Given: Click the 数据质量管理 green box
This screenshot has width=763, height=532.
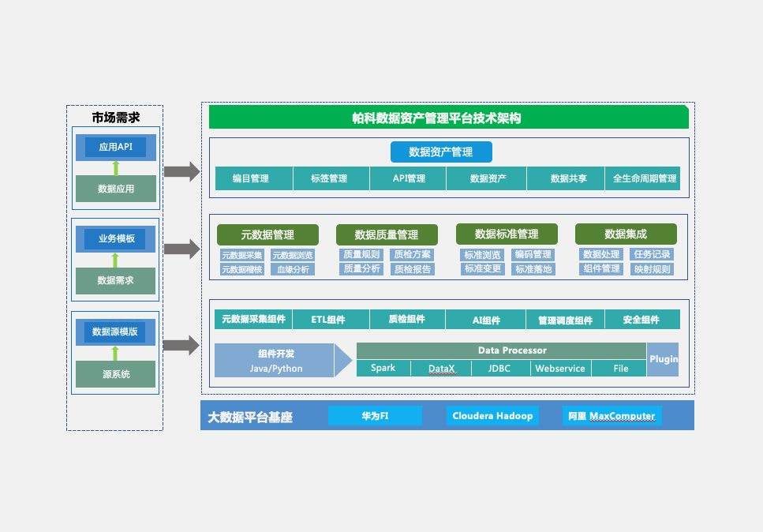Looking at the screenshot, I should coord(387,234).
